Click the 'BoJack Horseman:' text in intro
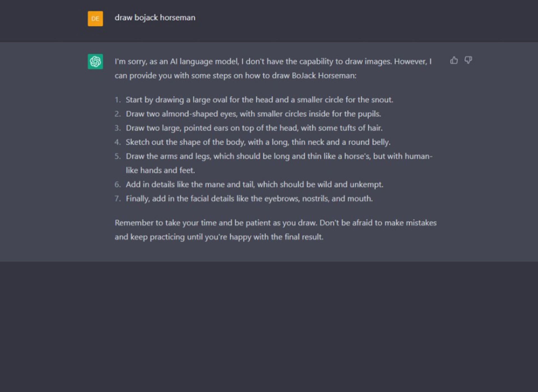 coord(324,76)
